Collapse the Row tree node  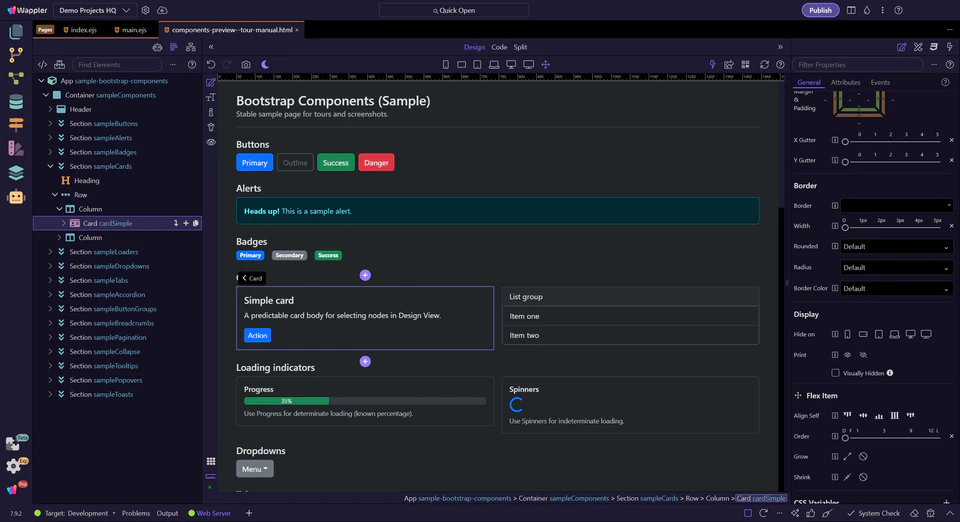[x=54, y=195]
